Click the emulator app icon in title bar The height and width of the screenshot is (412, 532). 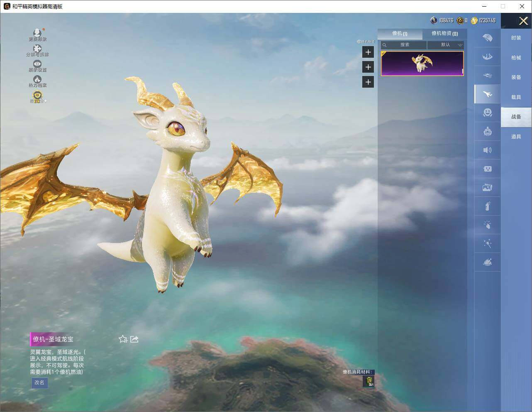click(x=7, y=6)
